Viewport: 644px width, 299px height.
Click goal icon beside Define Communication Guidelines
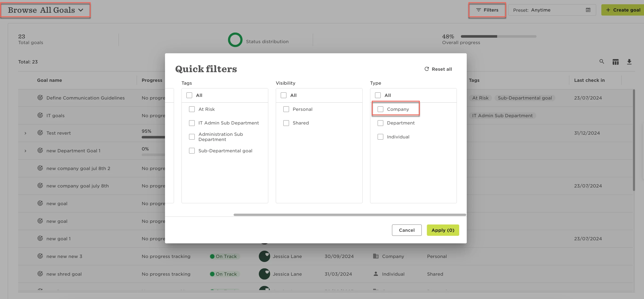(40, 97)
